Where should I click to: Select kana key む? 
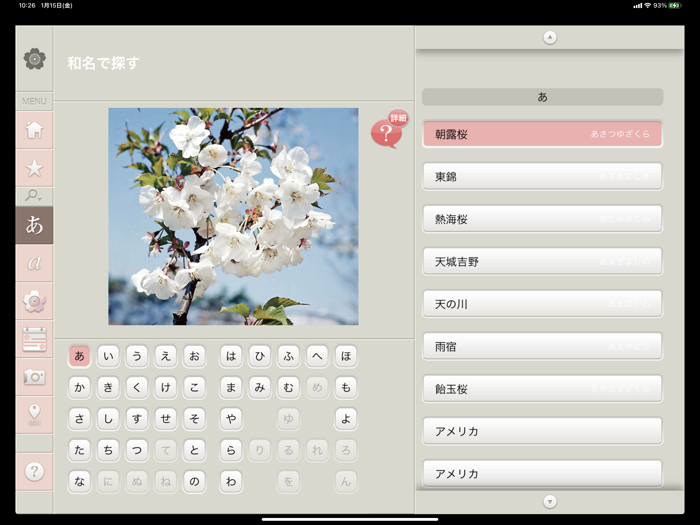click(288, 387)
